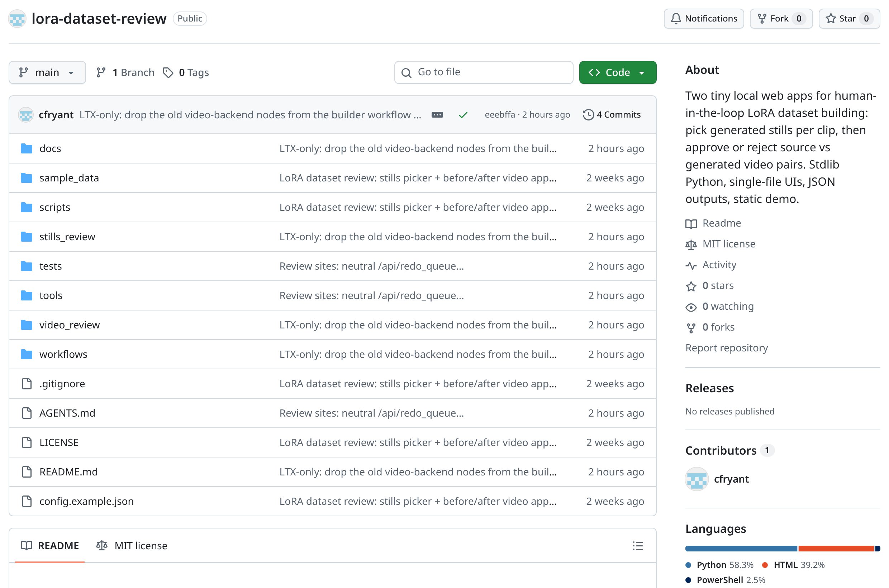Click the Notifications bell button

coord(703,18)
